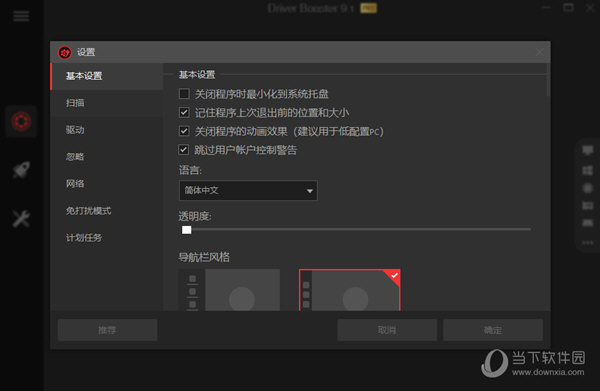
Task: Switch to the 驱动 settings tab
Action: pyautogui.click(x=107, y=130)
